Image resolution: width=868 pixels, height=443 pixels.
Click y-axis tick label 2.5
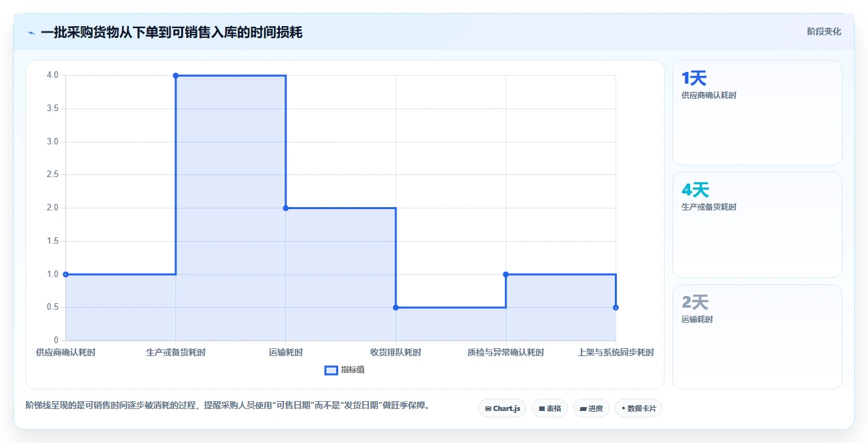52,174
